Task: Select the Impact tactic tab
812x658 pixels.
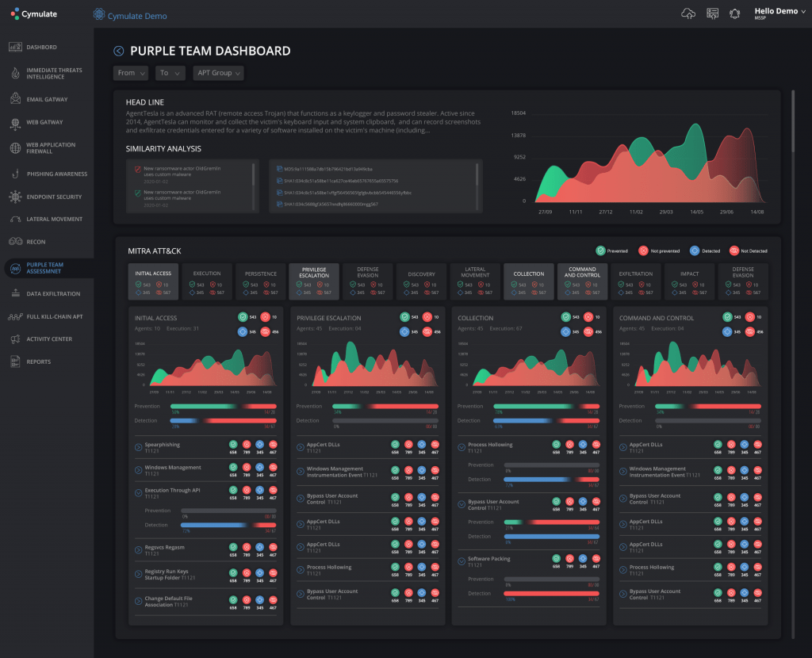Action: (x=689, y=281)
